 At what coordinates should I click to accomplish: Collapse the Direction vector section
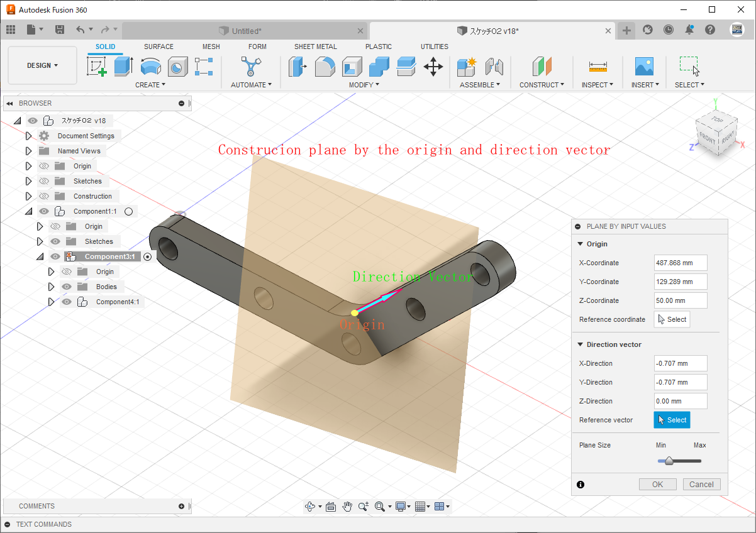tap(580, 344)
